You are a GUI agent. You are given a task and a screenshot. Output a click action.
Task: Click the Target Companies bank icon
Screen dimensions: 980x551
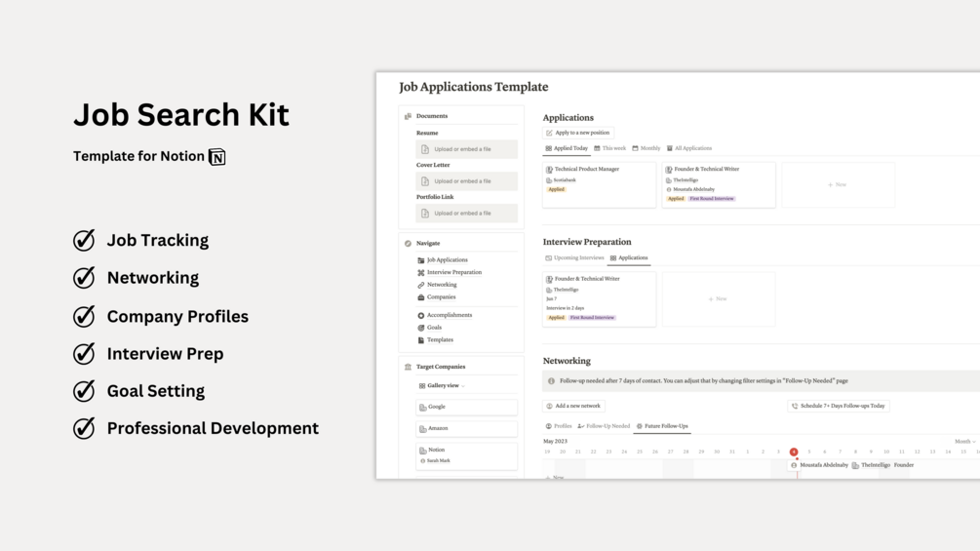point(409,367)
